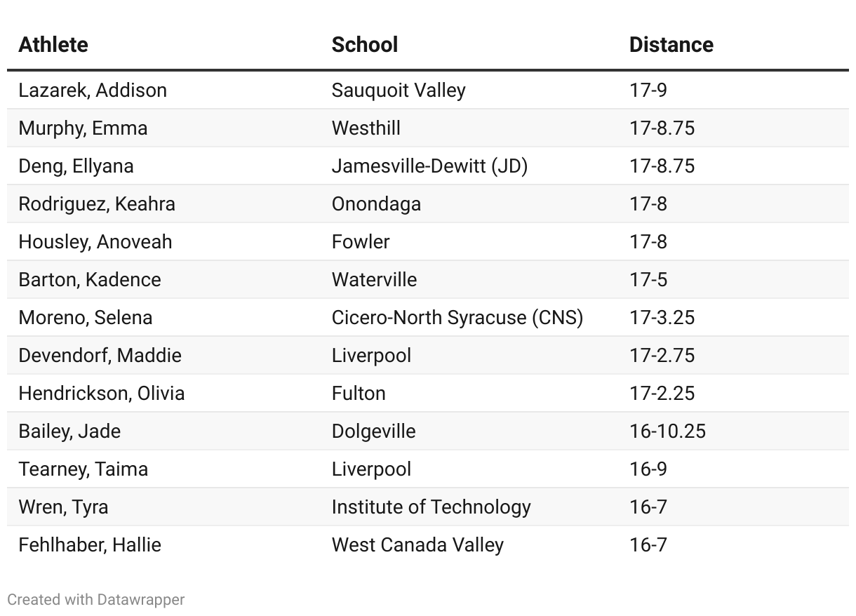
Task: Click the Distance column header
Action: tap(671, 45)
